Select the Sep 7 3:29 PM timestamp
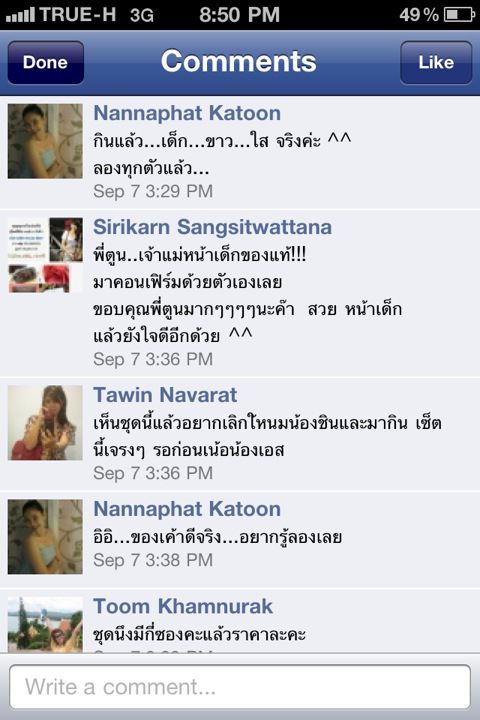 click(x=153, y=191)
